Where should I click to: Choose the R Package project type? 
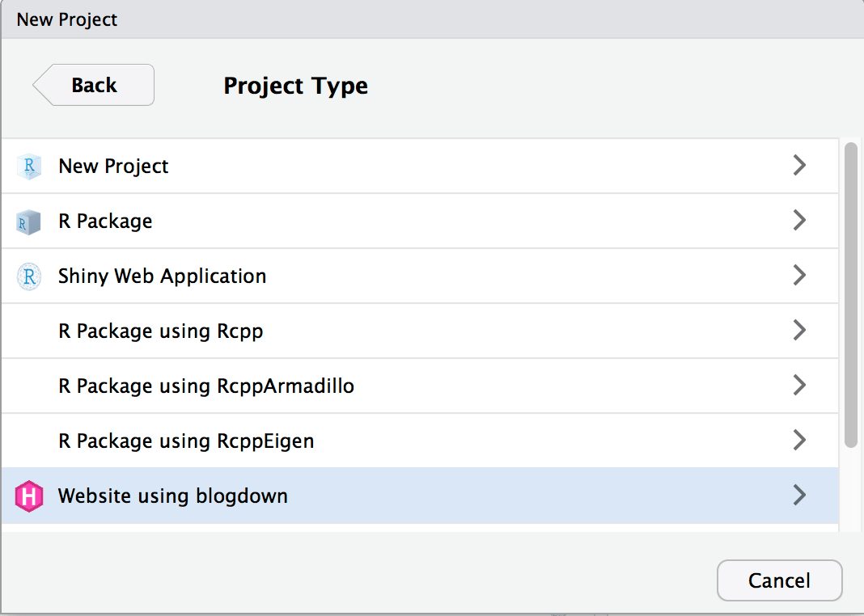coord(105,222)
